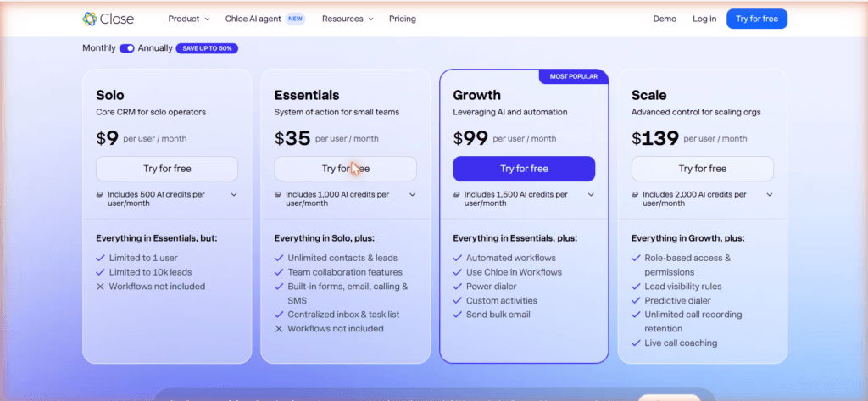Click checkmark beside Send bulk email
Image resolution: width=868 pixels, height=401 pixels.
pyautogui.click(x=457, y=315)
